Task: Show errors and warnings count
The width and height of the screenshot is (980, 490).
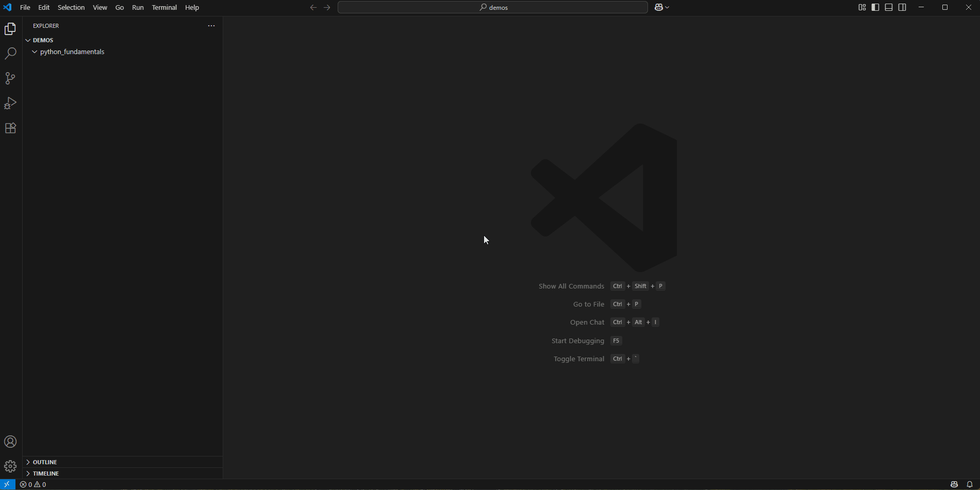Action: point(34,484)
